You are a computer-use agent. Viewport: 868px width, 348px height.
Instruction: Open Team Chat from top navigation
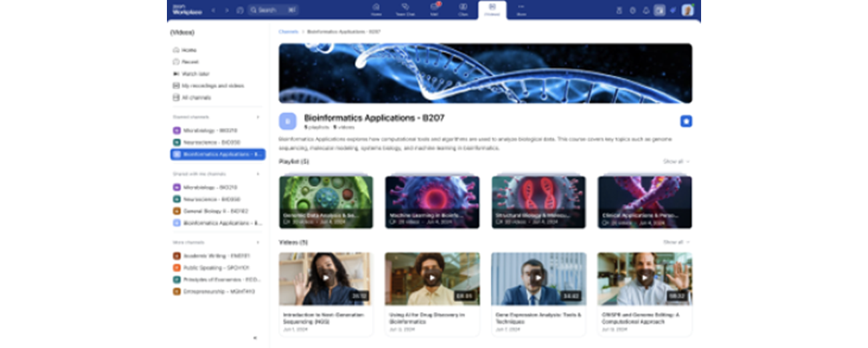coord(405,9)
